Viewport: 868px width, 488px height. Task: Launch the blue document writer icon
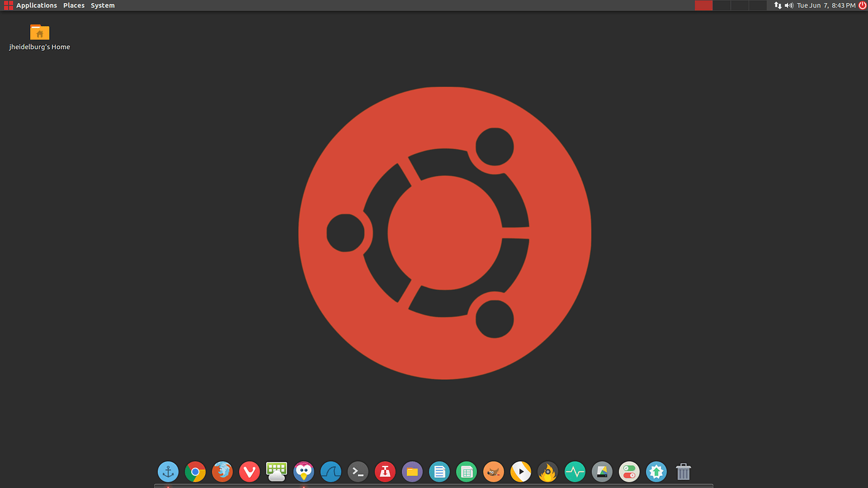[x=439, y=471]
